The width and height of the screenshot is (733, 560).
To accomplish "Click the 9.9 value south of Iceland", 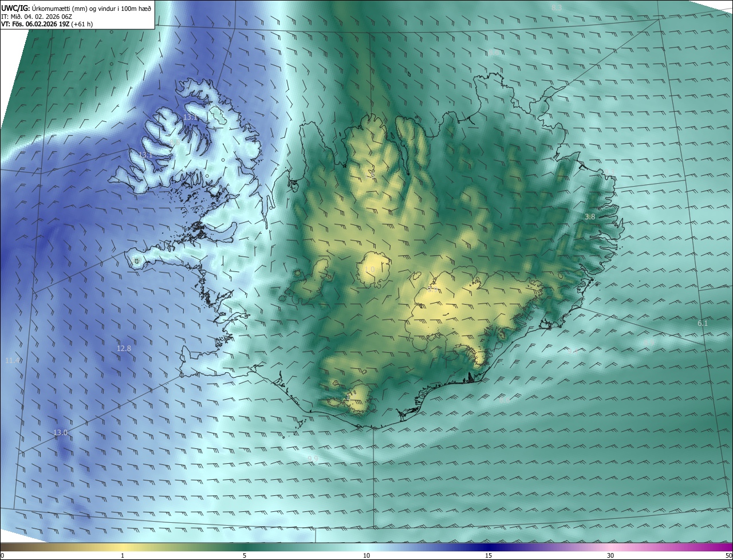I will point(313,459).
